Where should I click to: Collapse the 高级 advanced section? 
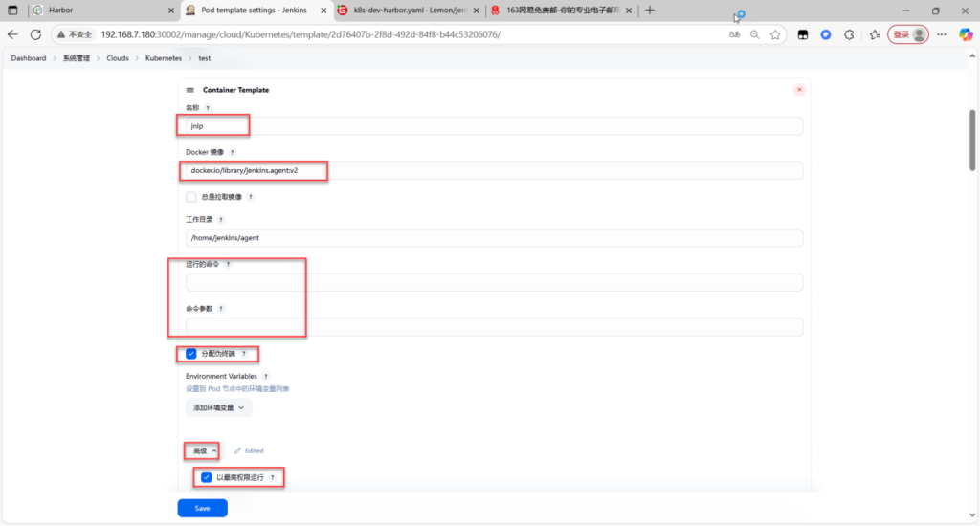[x=204, y=450]
